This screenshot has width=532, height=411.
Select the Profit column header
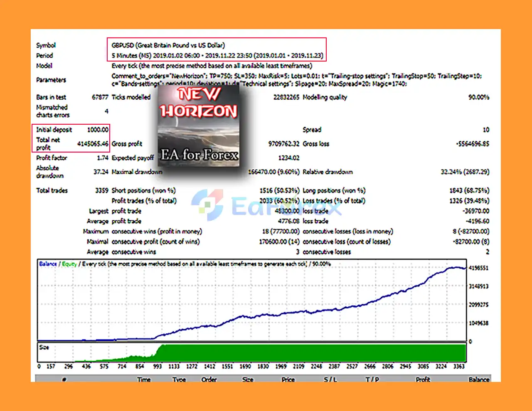point(423,379)
